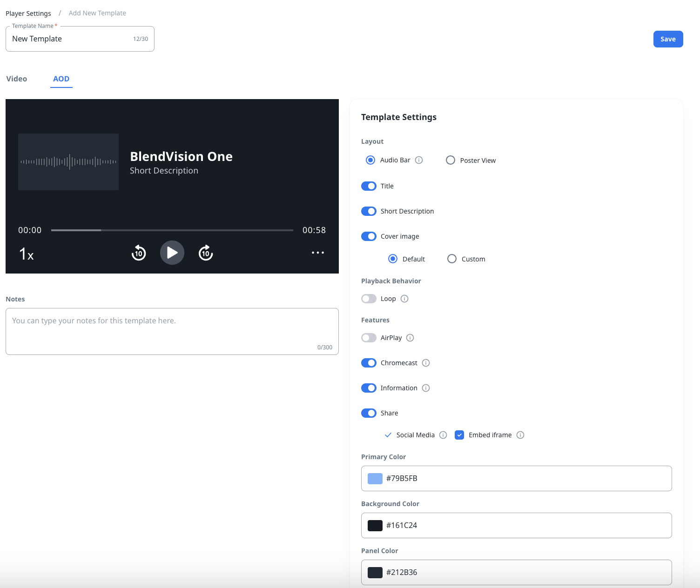The height and width of the screenshot is (588, 700).
Task: Enable the Loop toggle
Action: pyautogui.click(x=369, y=299)
